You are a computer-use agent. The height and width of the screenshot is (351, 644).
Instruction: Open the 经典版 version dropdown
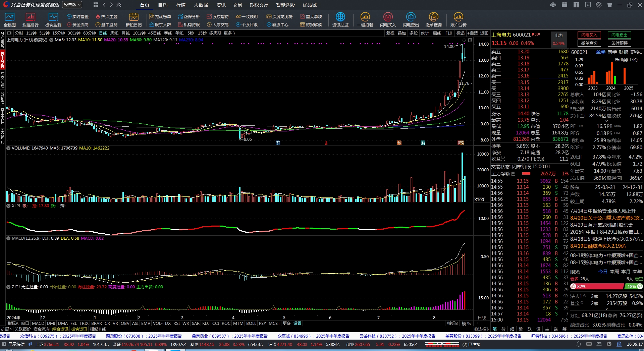point(72,5)
